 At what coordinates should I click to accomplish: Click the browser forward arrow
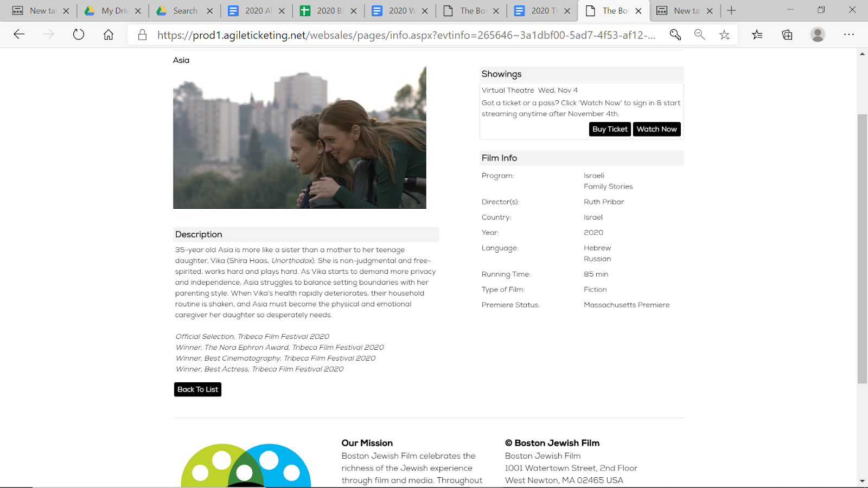pyautogui.click(x=49, y=35)
